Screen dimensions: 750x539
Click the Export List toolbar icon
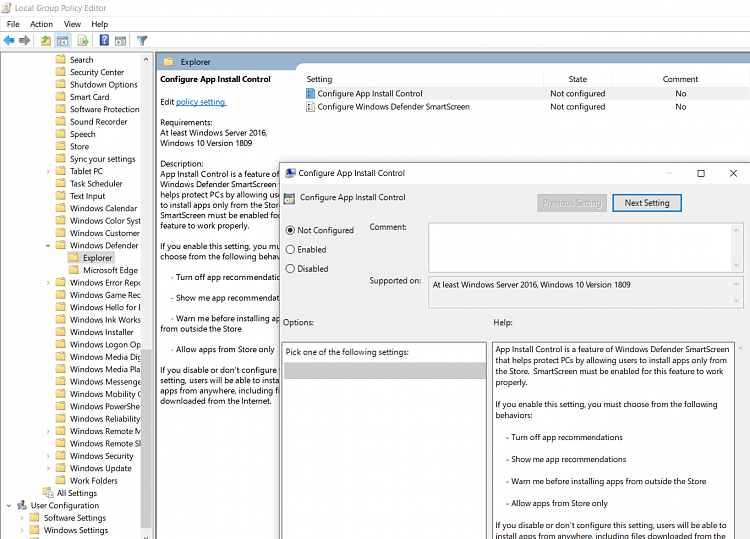coord(83,41)
